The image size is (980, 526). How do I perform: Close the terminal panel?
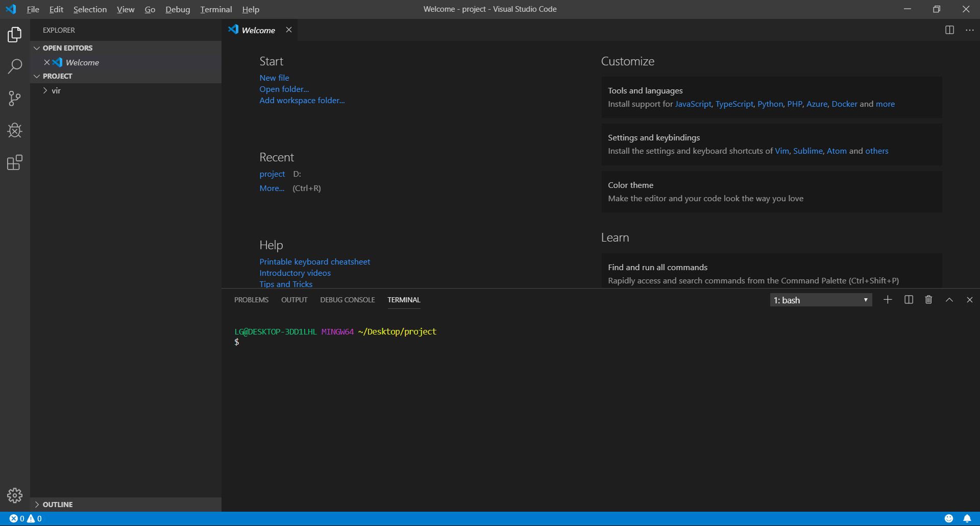tap(970, 300)
